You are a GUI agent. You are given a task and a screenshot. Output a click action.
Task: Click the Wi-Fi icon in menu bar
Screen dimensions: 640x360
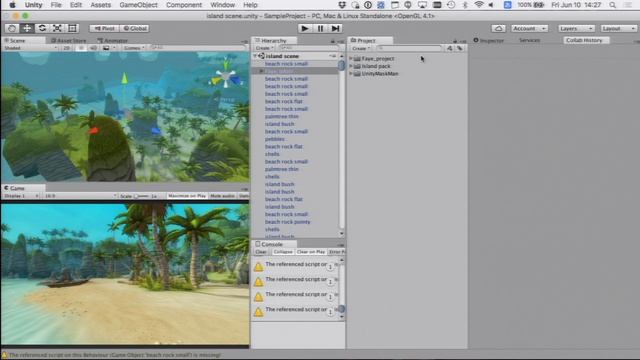point(479,5)
